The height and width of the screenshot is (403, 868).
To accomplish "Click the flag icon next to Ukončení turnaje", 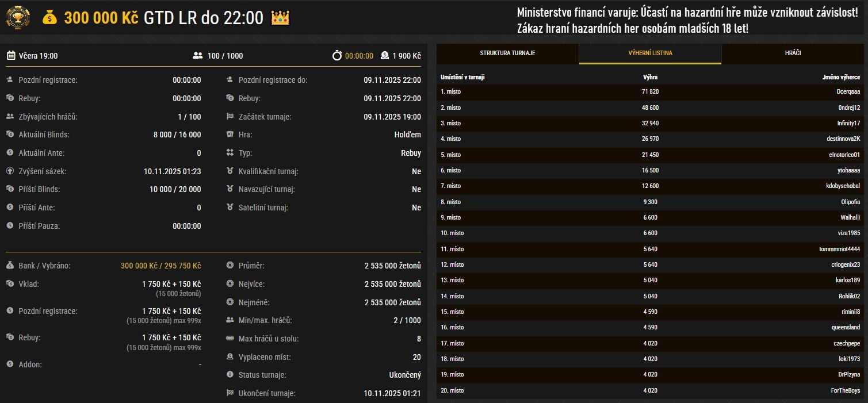I will point(230,393).
